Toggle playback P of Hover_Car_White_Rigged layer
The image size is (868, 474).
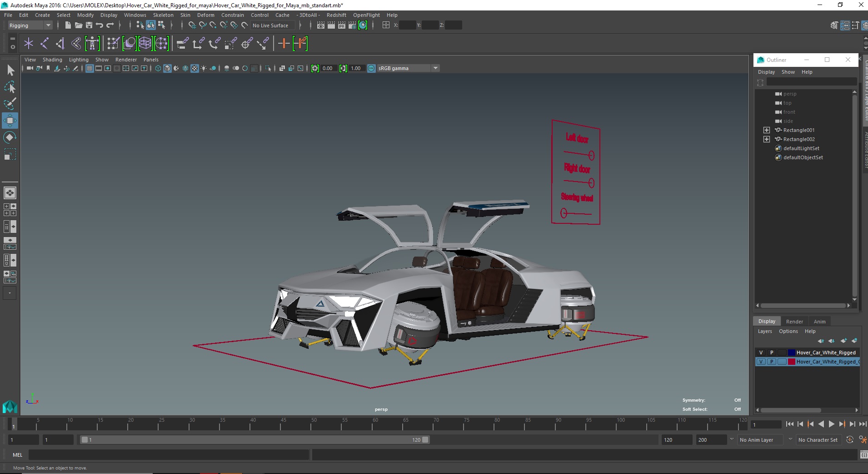coord(772,353)
